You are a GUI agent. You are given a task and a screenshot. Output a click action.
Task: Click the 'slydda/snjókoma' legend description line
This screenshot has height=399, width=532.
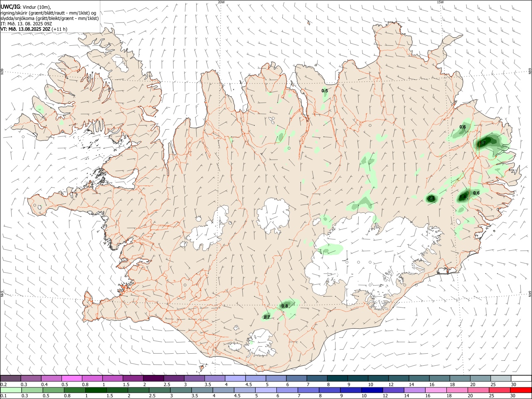point(50,18)
